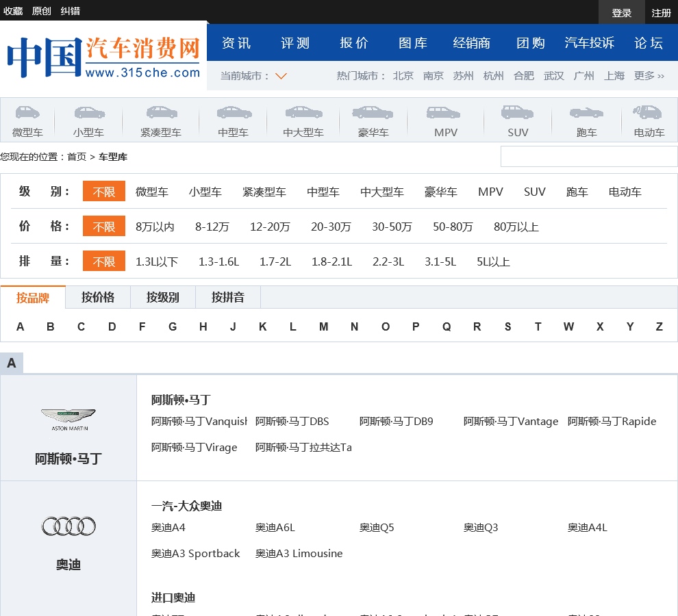Open the 奥迪A6L model link
The image size is (678, 616).
point(275,528)
